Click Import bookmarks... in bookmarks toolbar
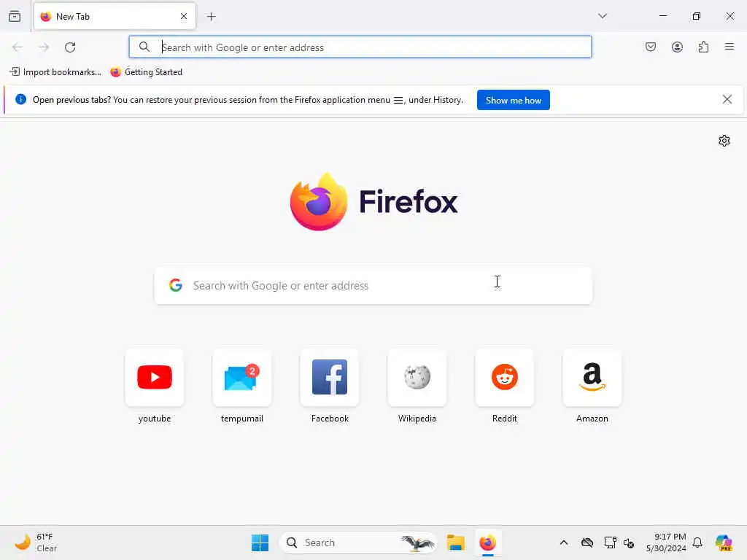The image size is (747, 560). 55,72
